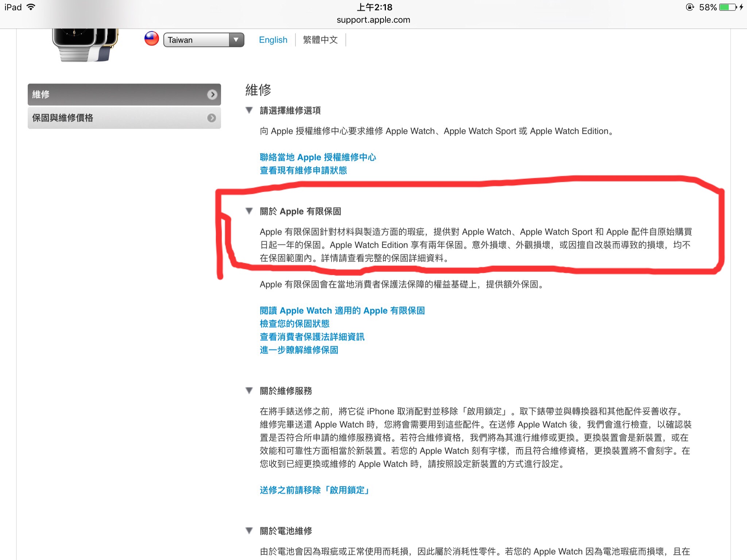
Task: Open 檢查您的保固狀態 link
Action: (x=294, y=324)
